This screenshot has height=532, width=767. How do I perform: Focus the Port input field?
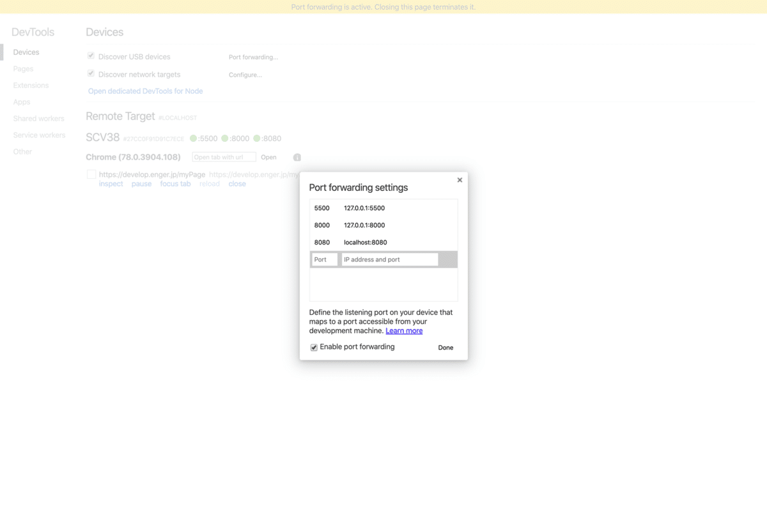click(x=325, y=259)
